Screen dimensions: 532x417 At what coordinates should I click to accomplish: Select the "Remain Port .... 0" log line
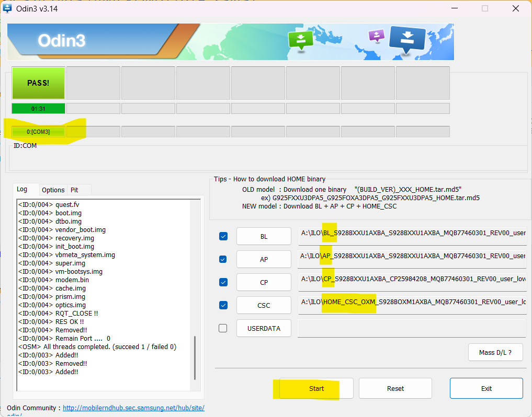coord(64,339)
